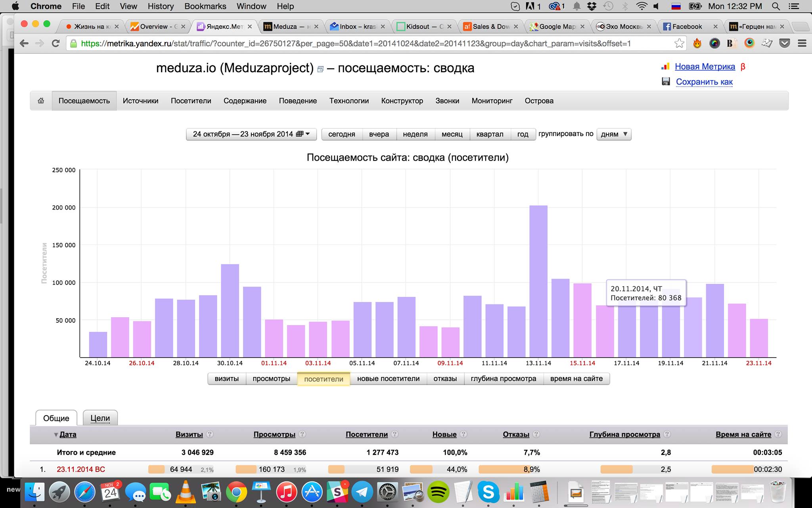
Task: Click the tallest bar for 13.11.14
Action: click(x=538, y=281)
